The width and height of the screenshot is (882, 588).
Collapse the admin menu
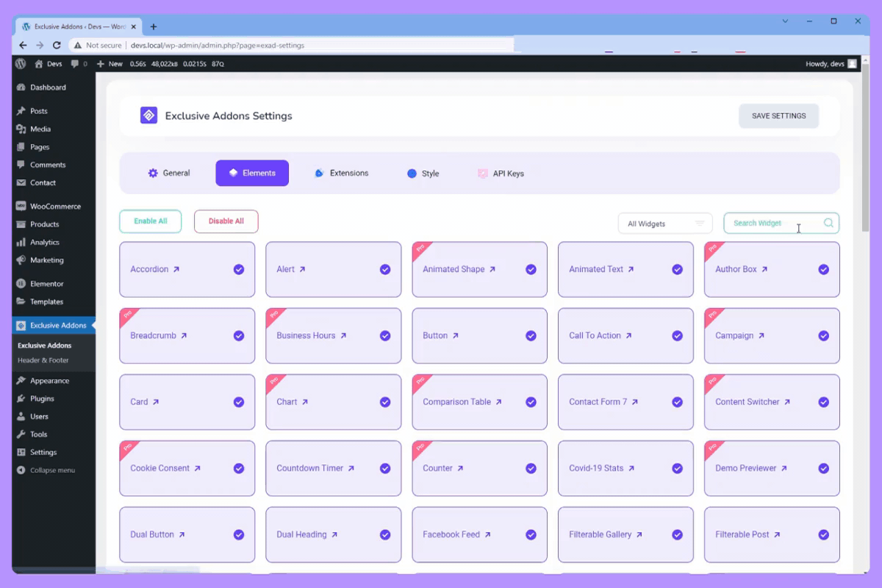(46, 470)
